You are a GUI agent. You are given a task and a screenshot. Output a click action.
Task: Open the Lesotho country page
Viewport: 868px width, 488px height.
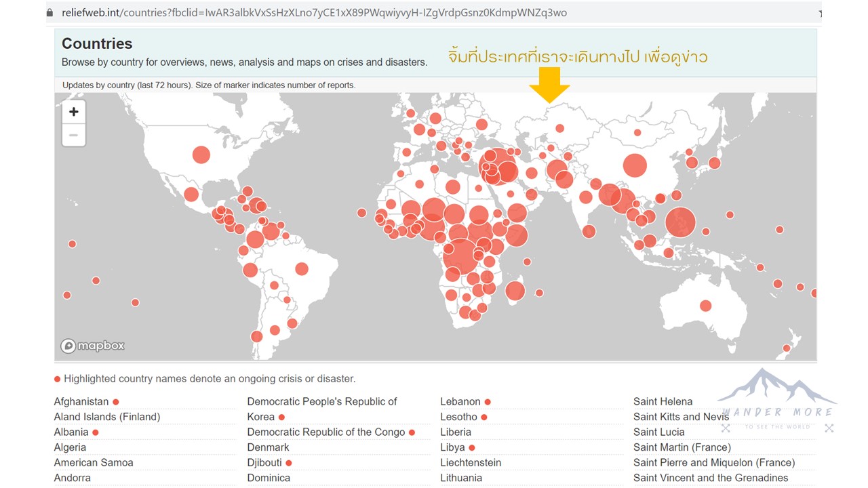point(458,417)
